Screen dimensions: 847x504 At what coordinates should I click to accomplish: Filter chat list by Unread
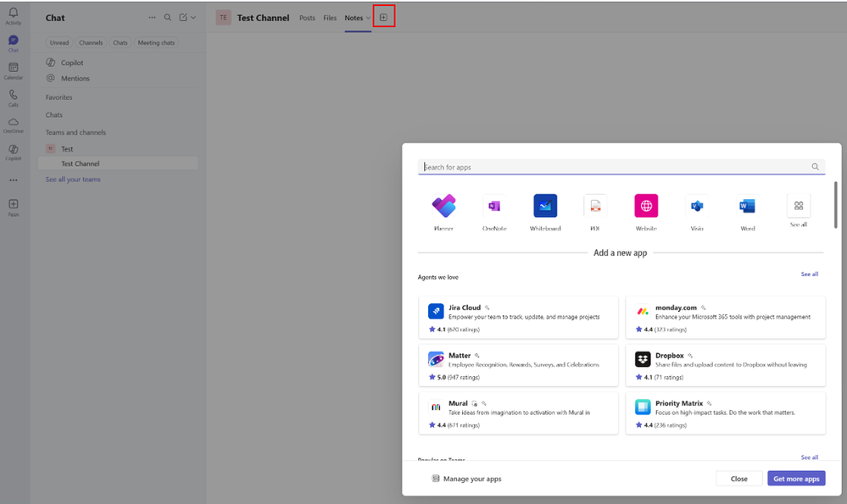59,42
